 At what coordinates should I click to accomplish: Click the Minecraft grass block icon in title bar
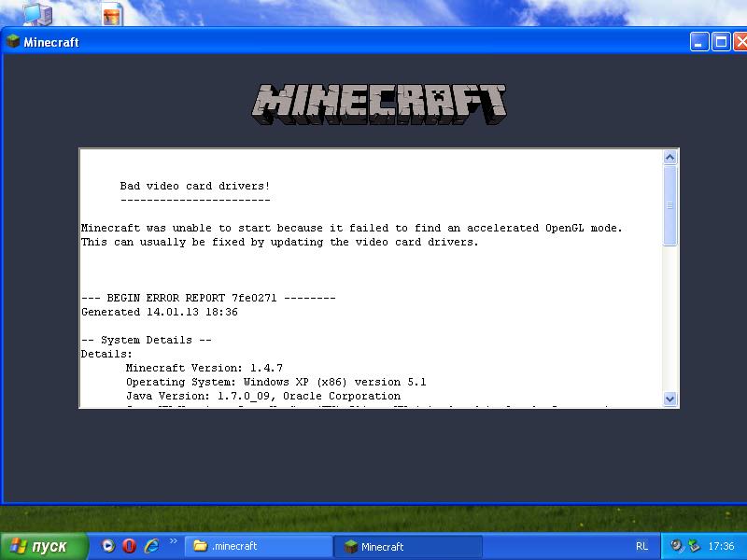[x=13, y=41]
